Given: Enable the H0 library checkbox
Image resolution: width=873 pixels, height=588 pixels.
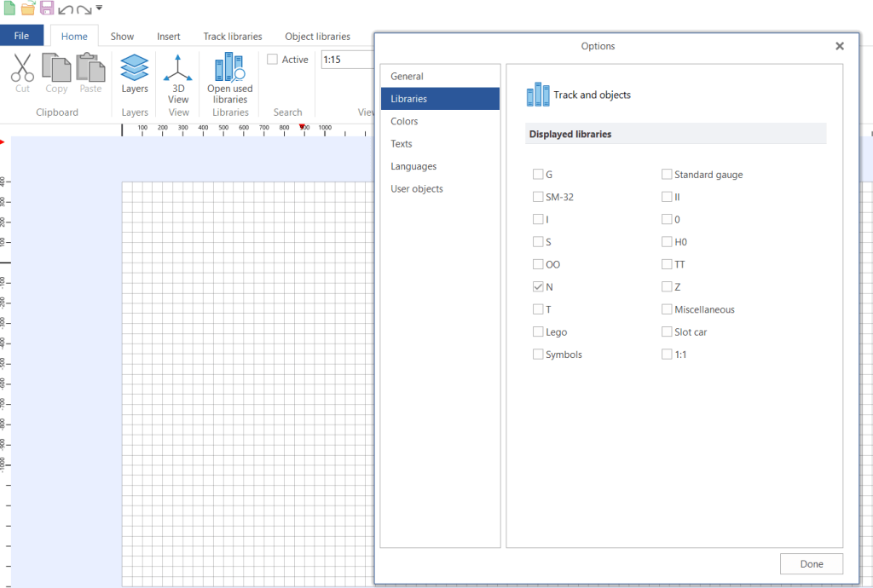Looking at the screenshot, I should 667,242.
